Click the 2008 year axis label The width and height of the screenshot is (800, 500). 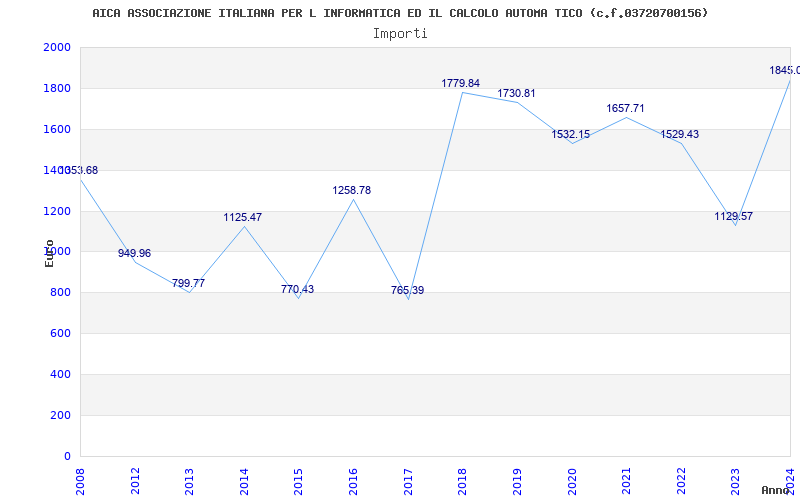pos(81,482)
